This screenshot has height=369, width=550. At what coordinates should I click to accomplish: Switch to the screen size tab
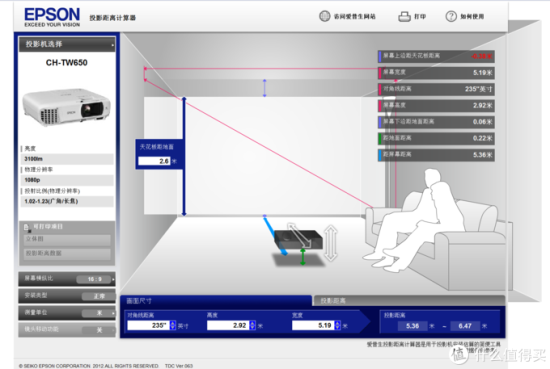pyautogui.click(x=215, y=301)
